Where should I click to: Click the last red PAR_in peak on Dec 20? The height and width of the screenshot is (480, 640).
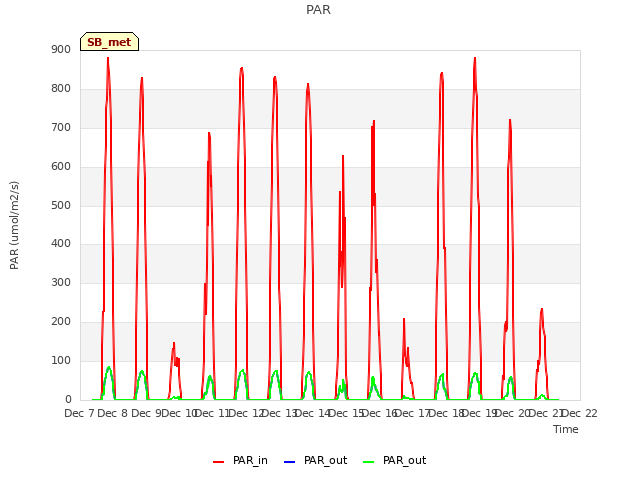point(542,309)
